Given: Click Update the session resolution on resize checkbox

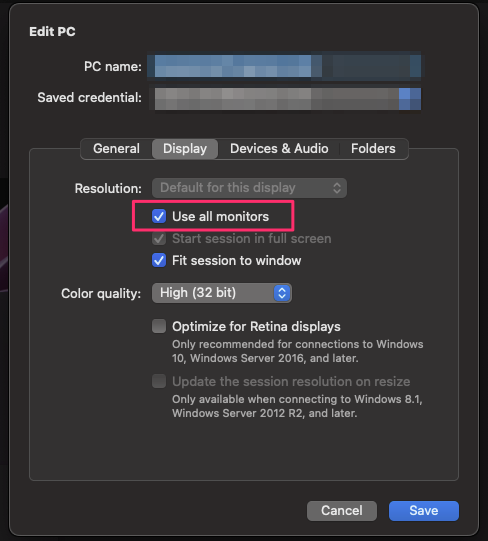Looking at the screenshot, I should coord(159,381).
